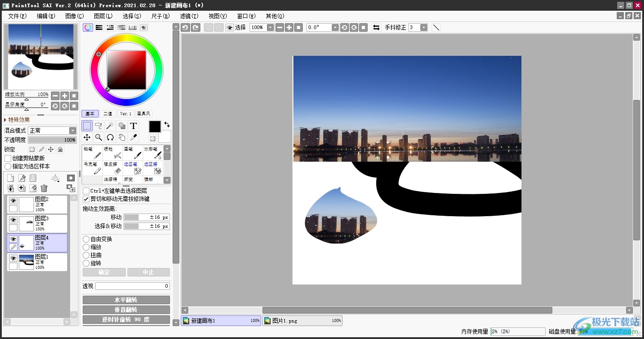Open the perspective ruler layer dropdown icon
Image resolution: width=644 pixels, height=339 pixels.
pyautogui.click(x=55, y=179)
